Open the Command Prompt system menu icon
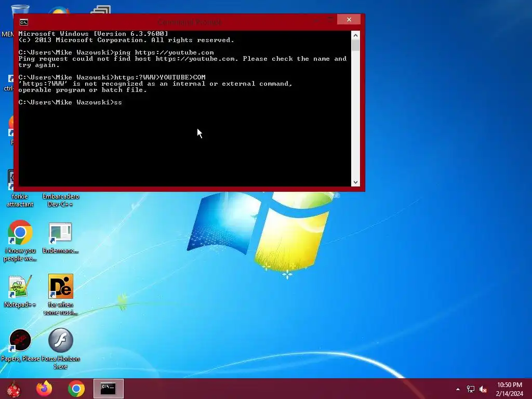This screenshot has width=532, height=399. coord(24,22)
